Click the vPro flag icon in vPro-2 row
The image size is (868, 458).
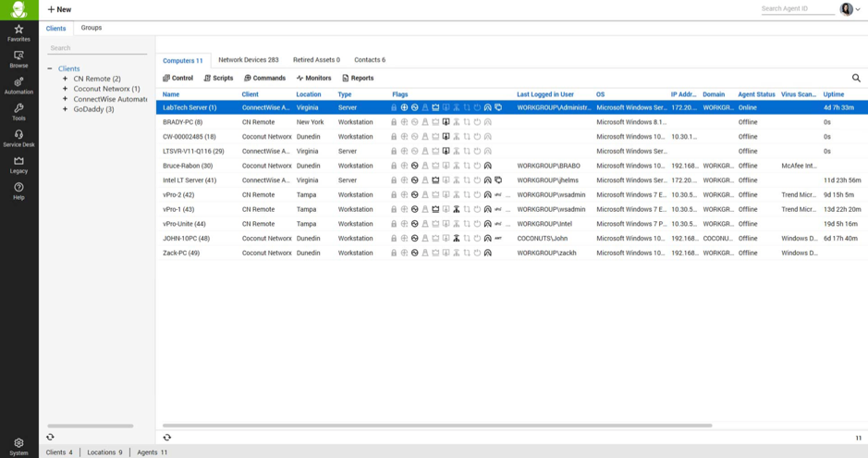(x=498, y=194)
